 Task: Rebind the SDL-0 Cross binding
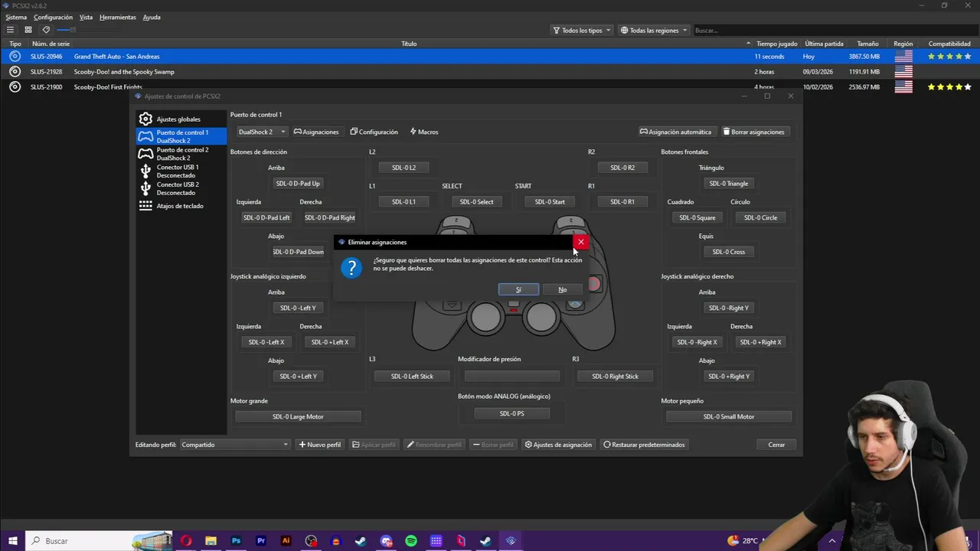pos(728,252)
